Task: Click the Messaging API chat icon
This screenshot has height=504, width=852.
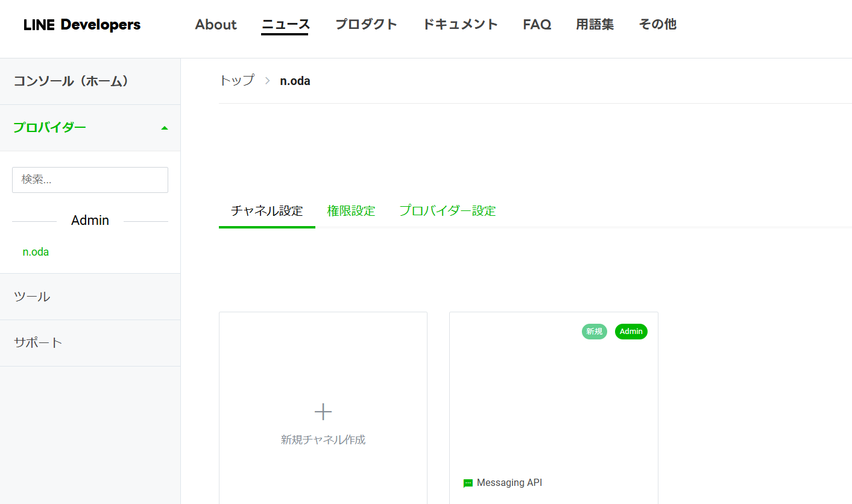Action: [468, 484]
